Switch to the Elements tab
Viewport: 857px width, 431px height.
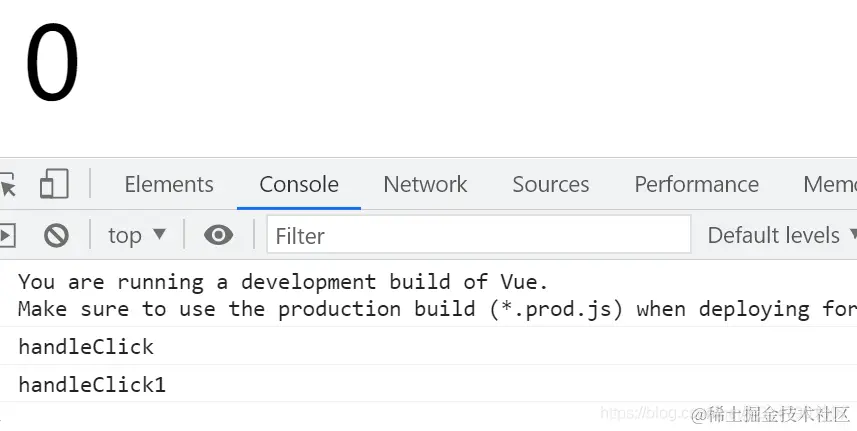click(x=168, y=184)
